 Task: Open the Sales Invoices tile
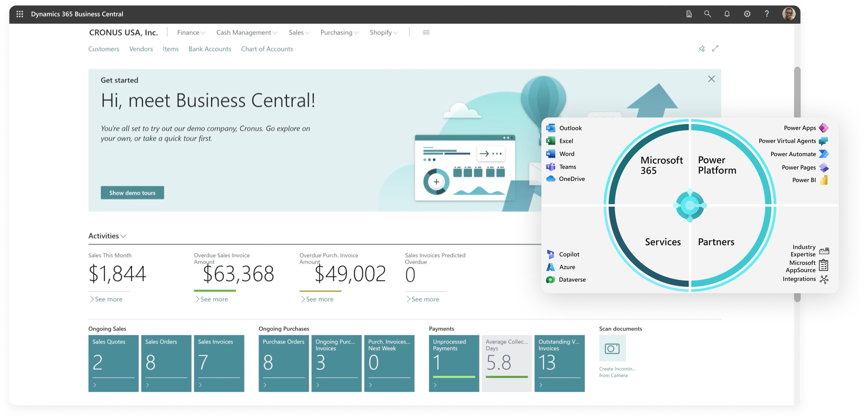(x=219, y=363)
